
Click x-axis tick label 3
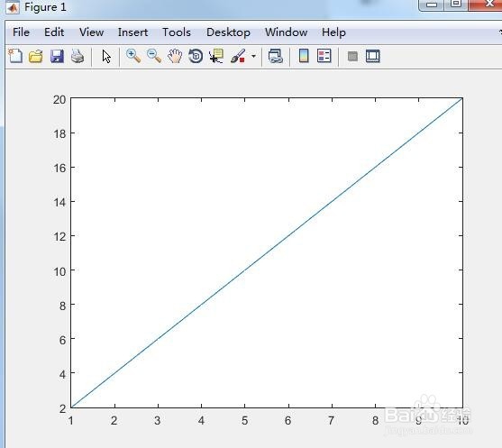coord(157,420)
